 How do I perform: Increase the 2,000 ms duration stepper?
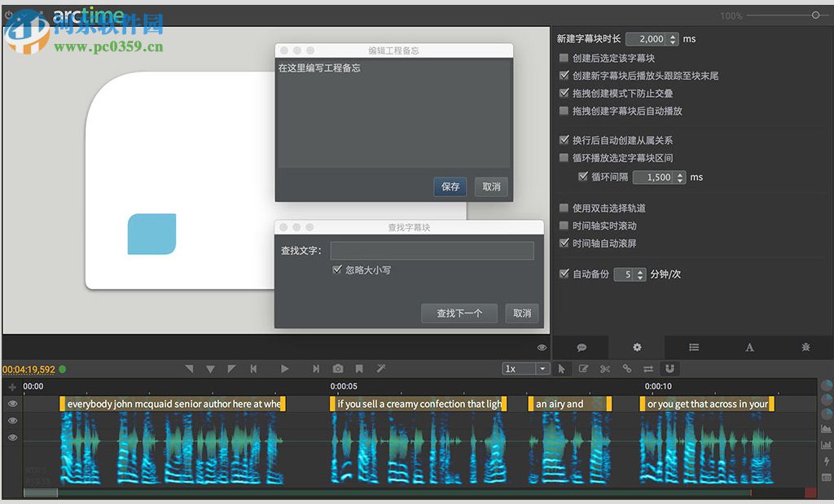click(x=674, y=36)
